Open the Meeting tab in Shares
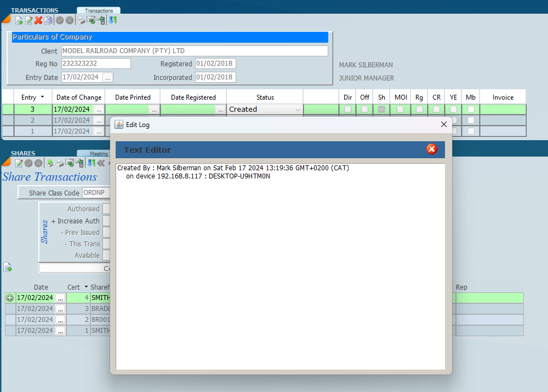This screenshot has width=548, height=392. click(x=99, y=154)
